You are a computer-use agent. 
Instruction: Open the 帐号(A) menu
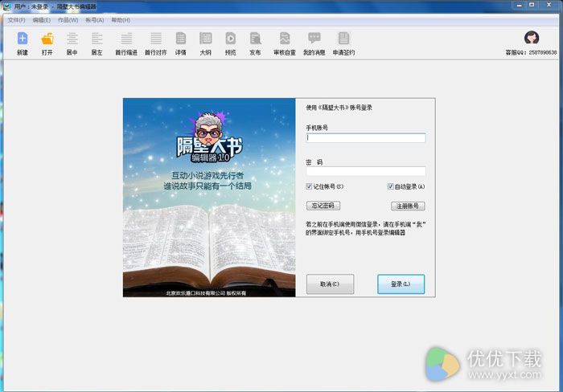(x=95, y=20)
